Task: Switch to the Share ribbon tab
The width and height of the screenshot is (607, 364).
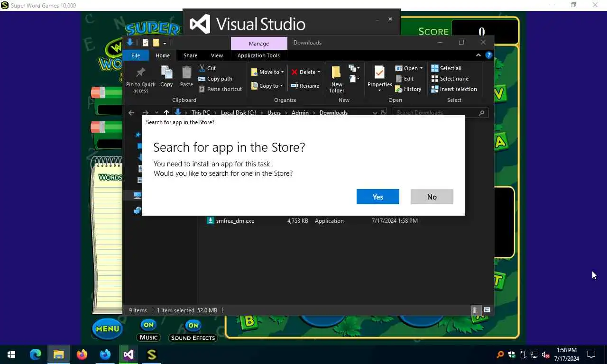Action: coord(190,55)
